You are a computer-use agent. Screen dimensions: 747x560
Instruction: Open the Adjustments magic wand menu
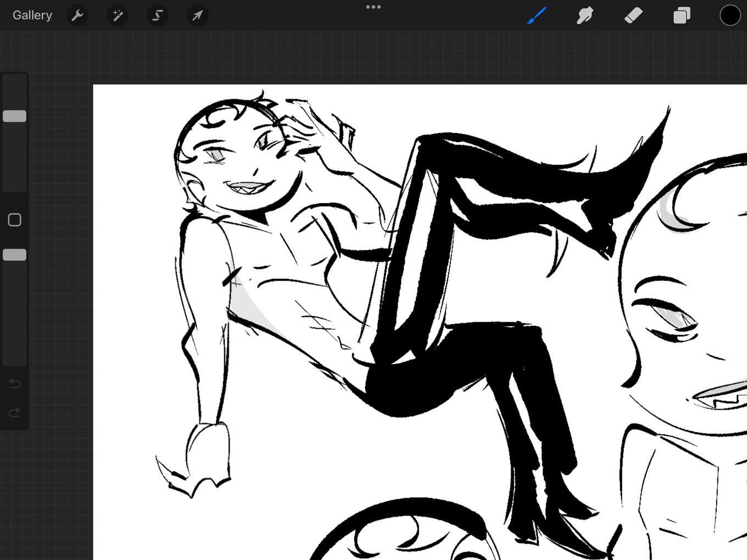point(118,15)
